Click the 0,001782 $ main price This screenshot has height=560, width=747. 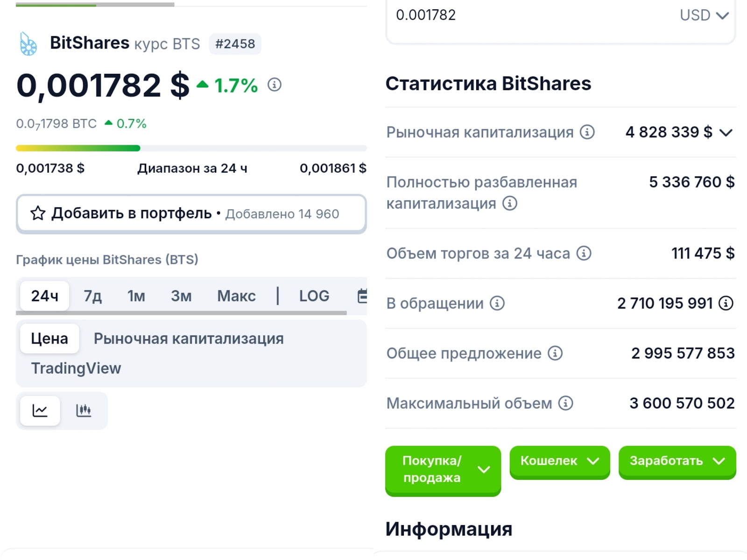pos(103,85)
